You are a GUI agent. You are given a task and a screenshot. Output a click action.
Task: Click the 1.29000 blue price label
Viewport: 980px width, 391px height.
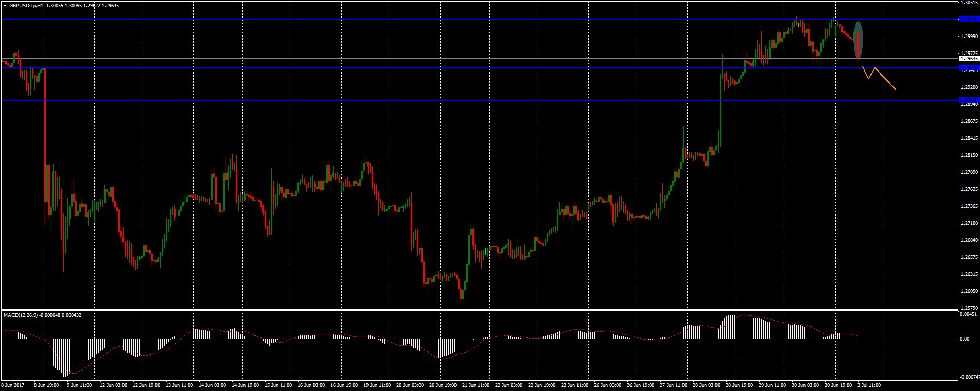point(969,100)
